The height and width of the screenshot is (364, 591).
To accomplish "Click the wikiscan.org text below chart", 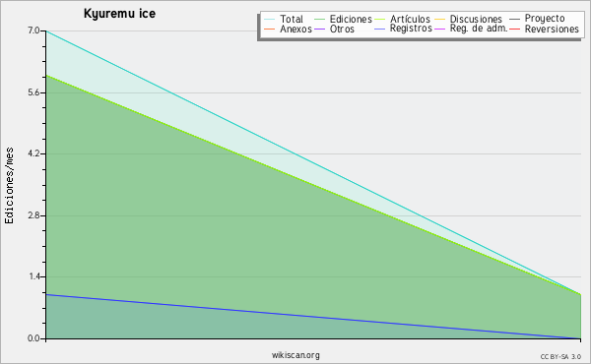I will tap(295, 355).
